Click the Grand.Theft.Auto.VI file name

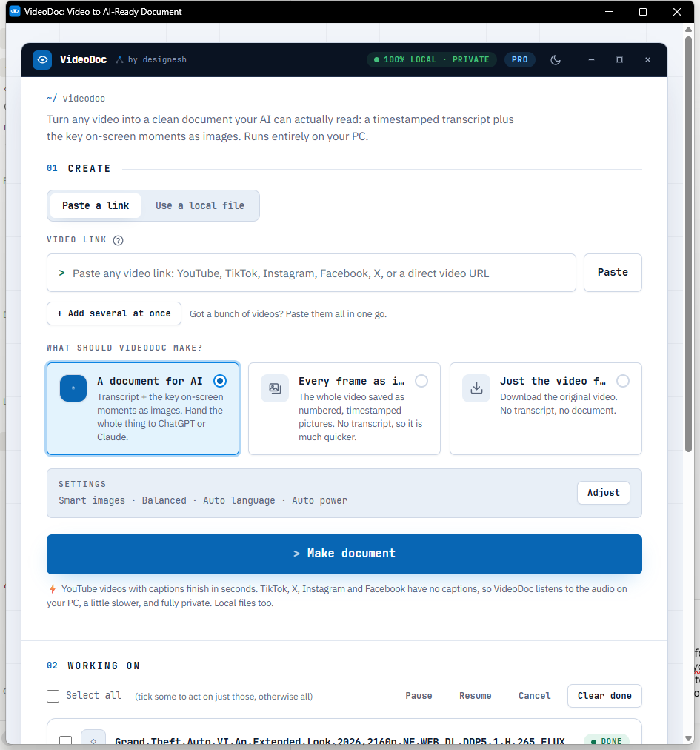point(339,741)
